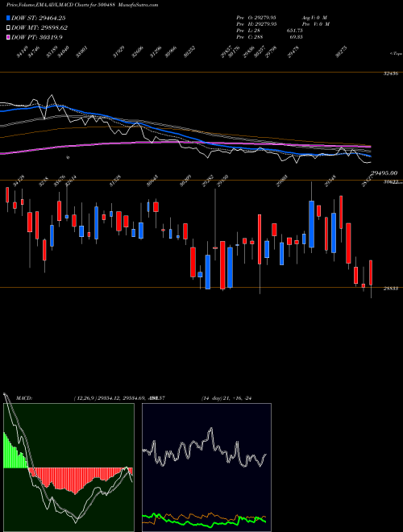This screenshot has height=532, width=403.
Task: Click the '69.33' value in stats
Action: [x=296, y=37]
